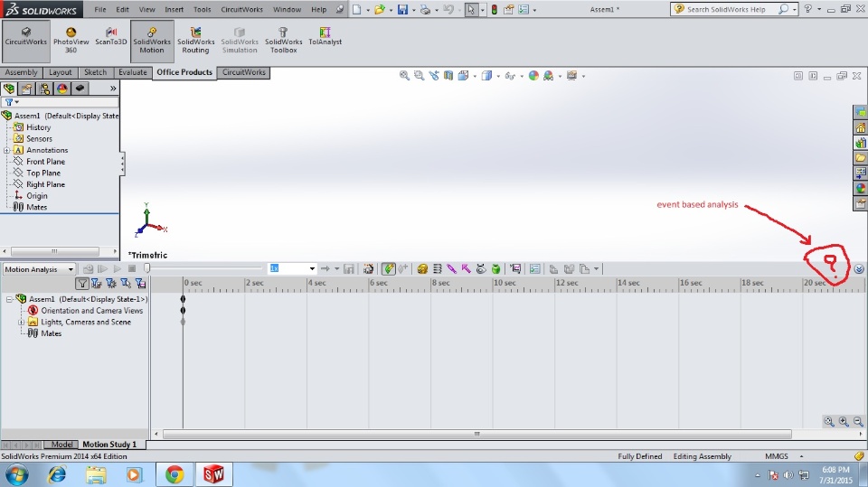Open the Tools menu
The image size is (868, 487).
[202, 9]
